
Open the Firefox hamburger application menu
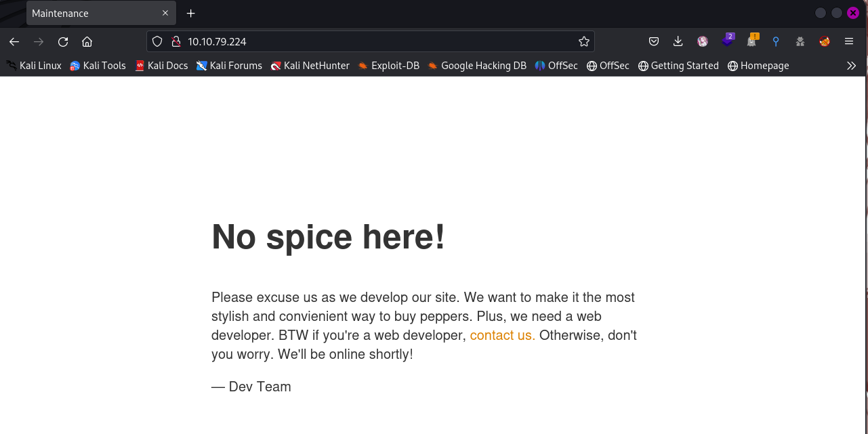click(849, 41)
